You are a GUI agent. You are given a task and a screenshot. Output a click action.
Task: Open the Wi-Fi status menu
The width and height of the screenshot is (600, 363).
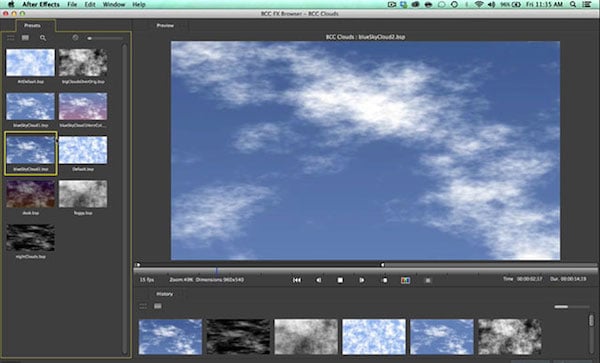click(479, 5)
